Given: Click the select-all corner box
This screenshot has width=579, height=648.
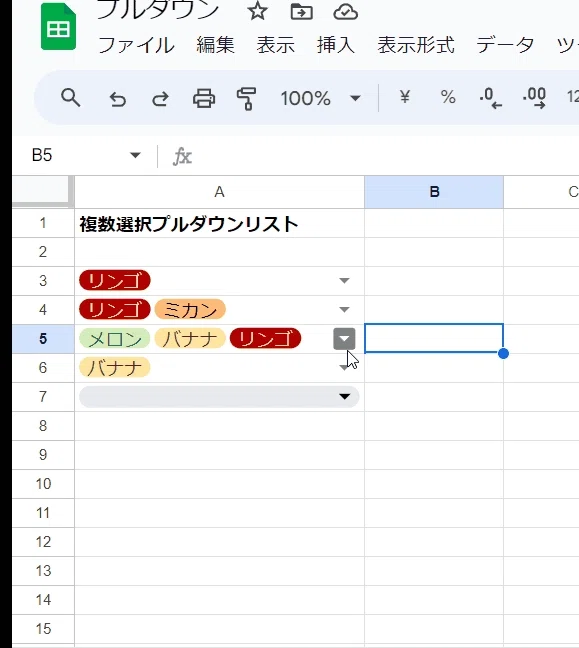Looking at the screenshot, I should (x=41, y=190).
